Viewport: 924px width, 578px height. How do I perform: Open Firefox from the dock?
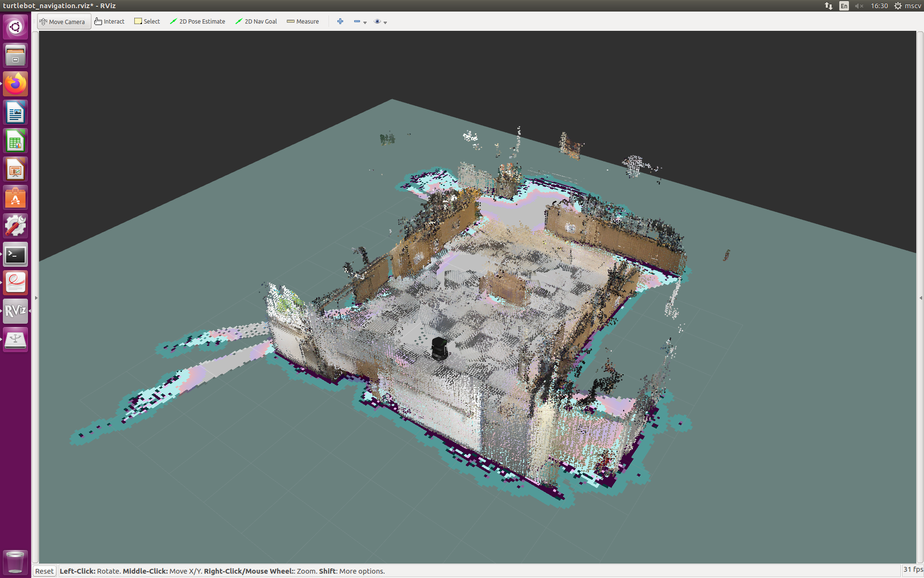[x=15, y=84]
